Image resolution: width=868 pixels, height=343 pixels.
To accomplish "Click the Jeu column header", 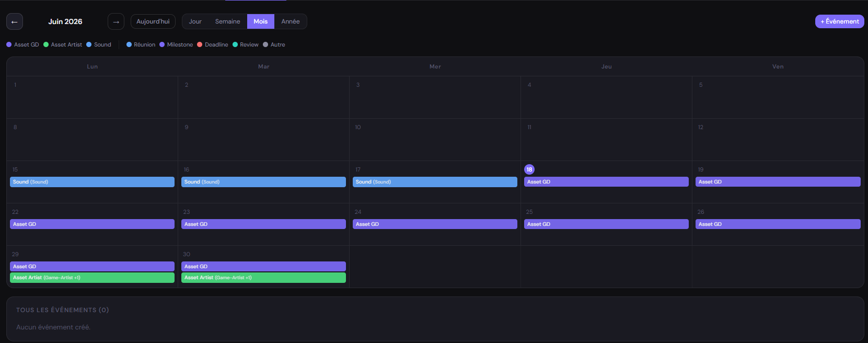I will (607, 66).
